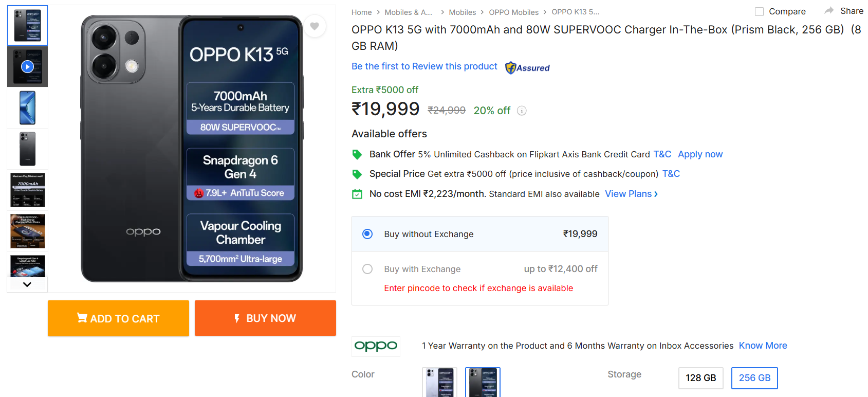Image resolution: width=868 pixels, height=397 pixels.
Task: Click the green Bank Offer tag icon
Action: coord(357,154)
